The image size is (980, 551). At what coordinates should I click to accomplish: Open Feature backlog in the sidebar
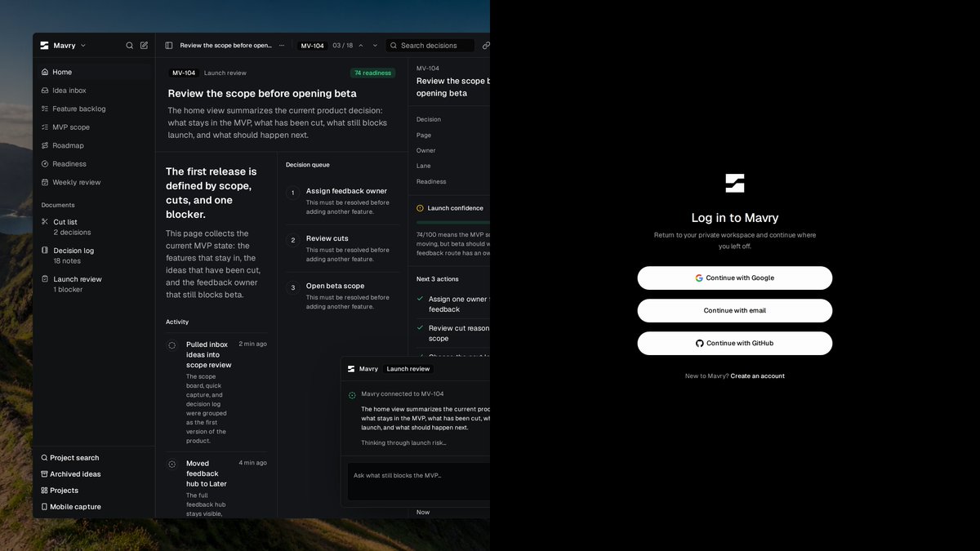click(94, 109)
